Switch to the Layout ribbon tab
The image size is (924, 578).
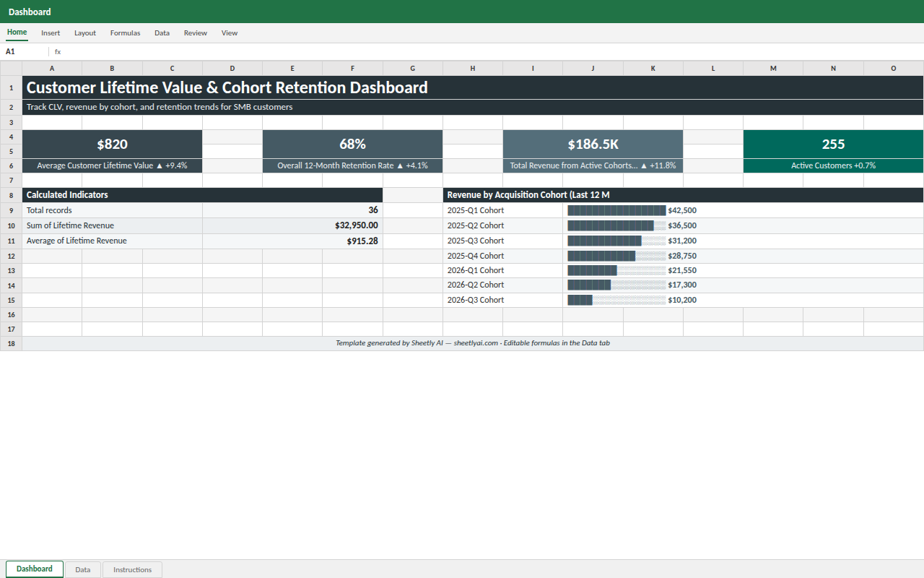pos(85,33)
